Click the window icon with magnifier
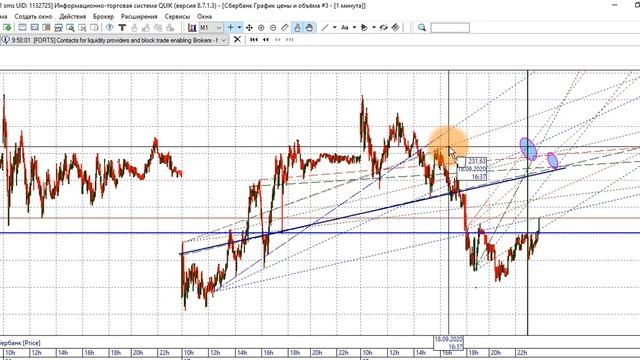This screenshot has height=360, width=640. coord(70,27)
